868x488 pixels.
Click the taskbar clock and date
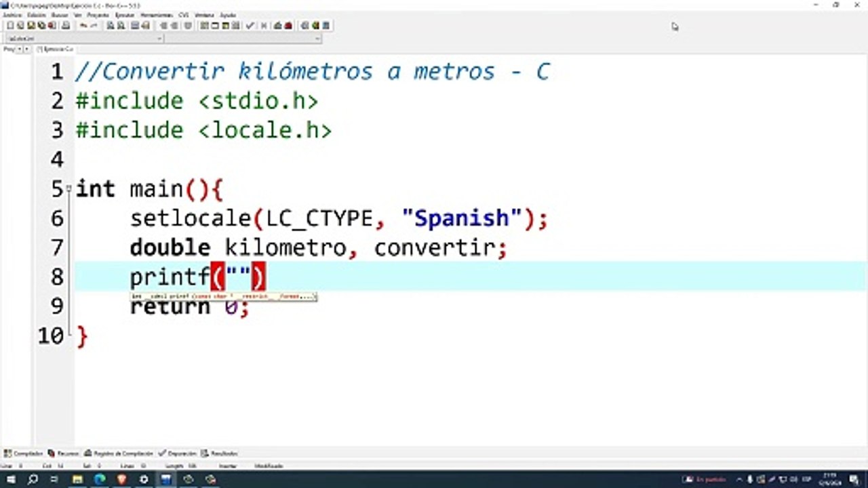pyautogui.click(x=830, y=479)
